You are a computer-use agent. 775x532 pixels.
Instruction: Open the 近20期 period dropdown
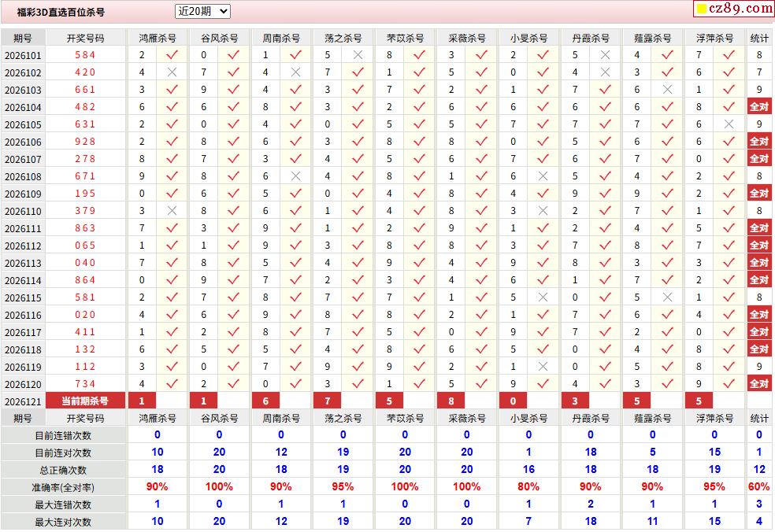(202, 11)
